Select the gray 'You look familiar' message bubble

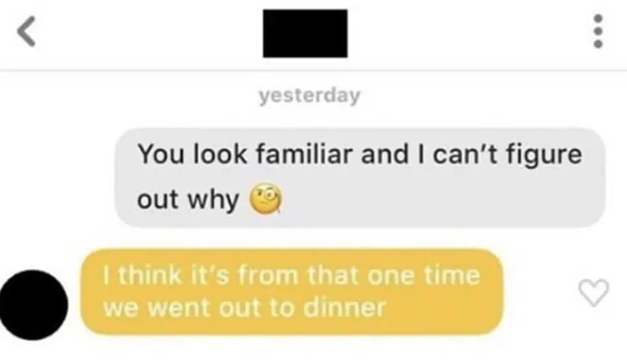pyautogui.click(x=360, y=178)
